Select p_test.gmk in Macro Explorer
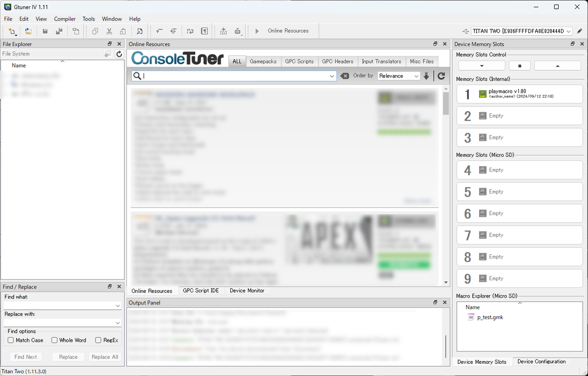This screenshot has width=588, height=376. tap(490, 317)
